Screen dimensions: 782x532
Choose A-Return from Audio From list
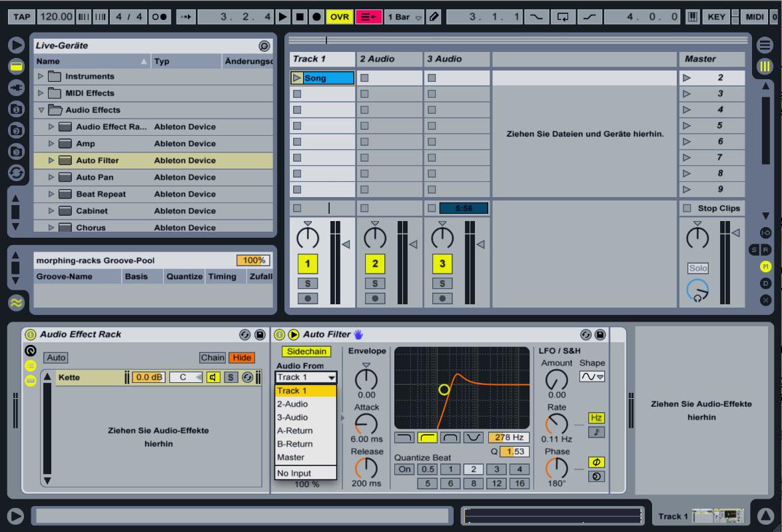coord(306,431)
